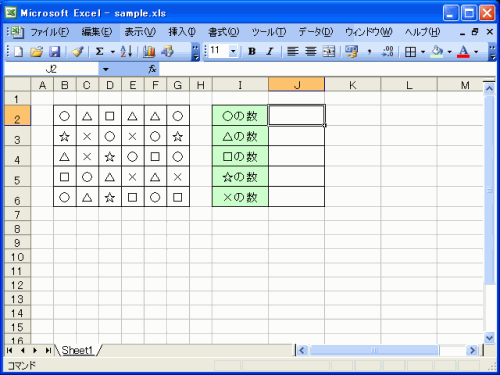Screen dimensions: 500x375
Task: Merge and center selected cells
Action: pos(329,52)
